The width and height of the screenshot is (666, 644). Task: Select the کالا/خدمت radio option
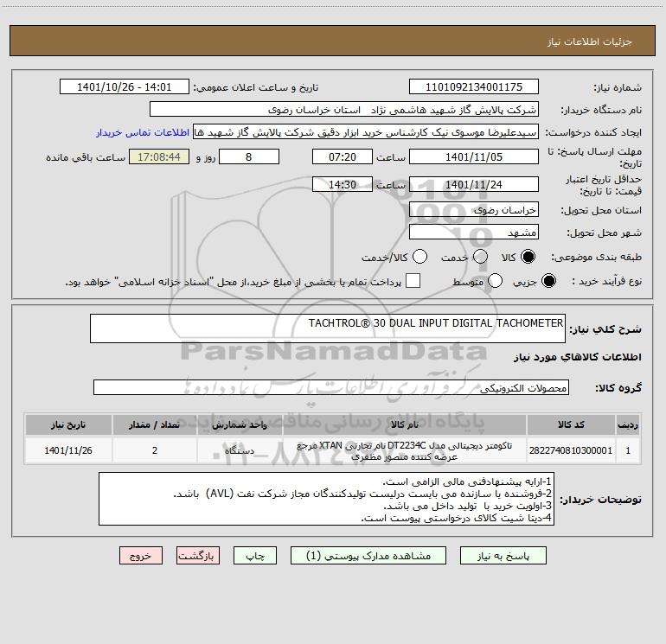pos(419,257)
